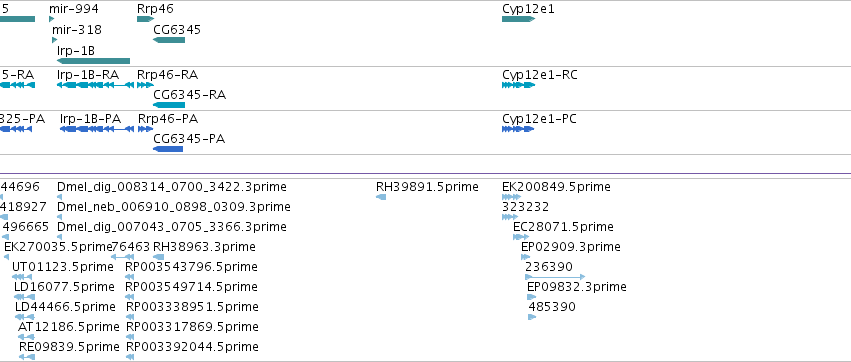Click the Rrp46 gene arrow
The width and height of the screenshot is (851, 362).
tap(145, 19)
